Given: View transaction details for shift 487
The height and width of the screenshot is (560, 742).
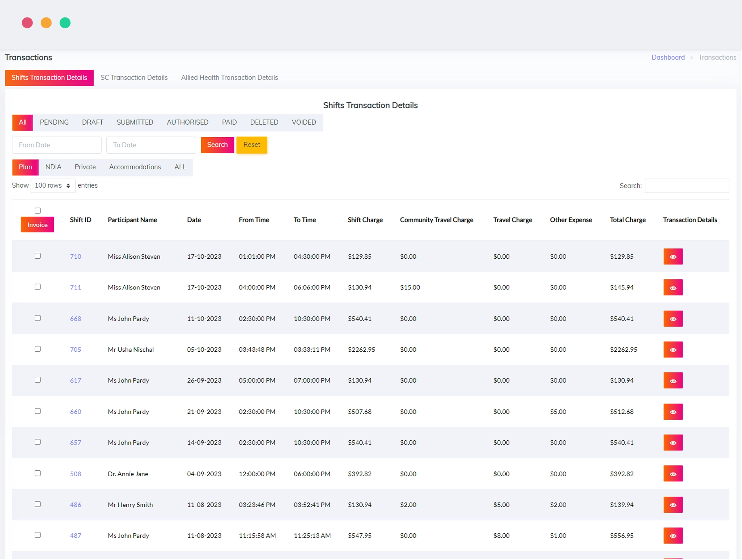Looking at the screenshot, I should pos(673,535).
